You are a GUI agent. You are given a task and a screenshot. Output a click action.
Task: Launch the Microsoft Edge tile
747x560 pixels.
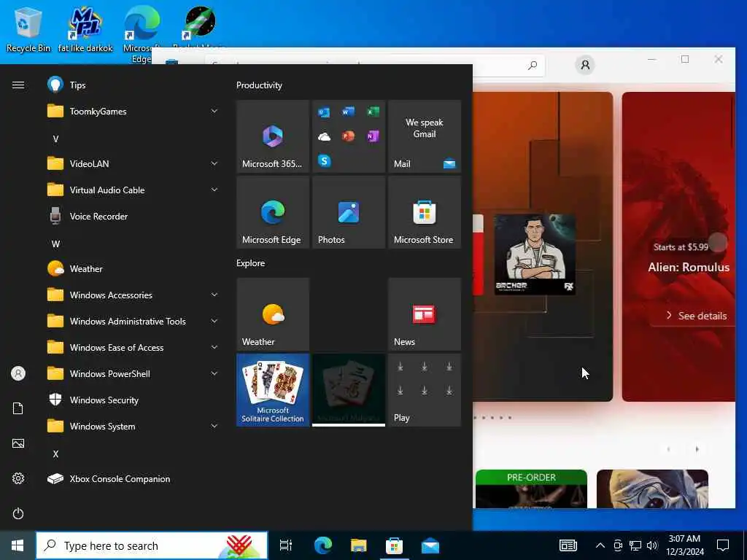coord(273,212)
